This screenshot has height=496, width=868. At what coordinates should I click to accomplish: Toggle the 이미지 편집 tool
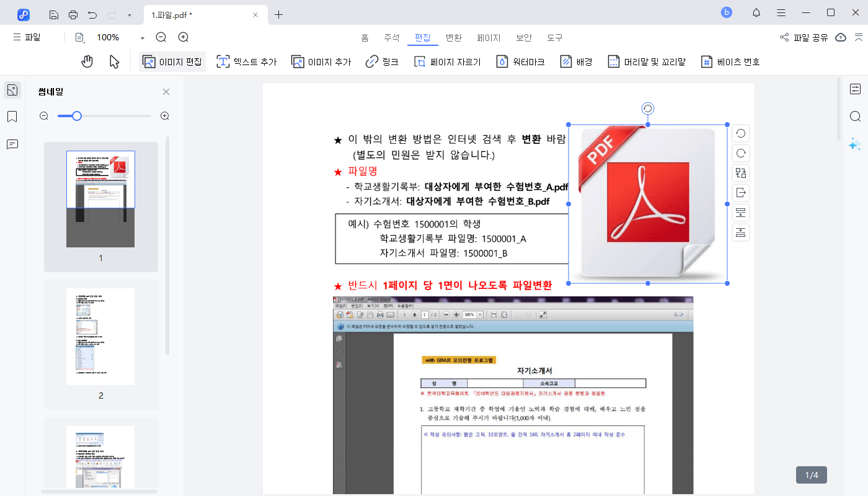(x=172, y=61)
